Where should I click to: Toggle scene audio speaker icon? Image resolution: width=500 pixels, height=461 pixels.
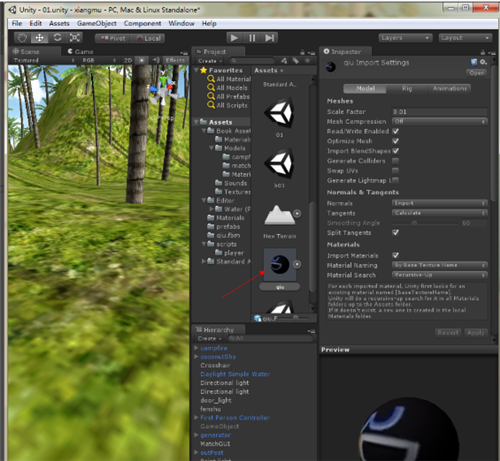[156, 60]
